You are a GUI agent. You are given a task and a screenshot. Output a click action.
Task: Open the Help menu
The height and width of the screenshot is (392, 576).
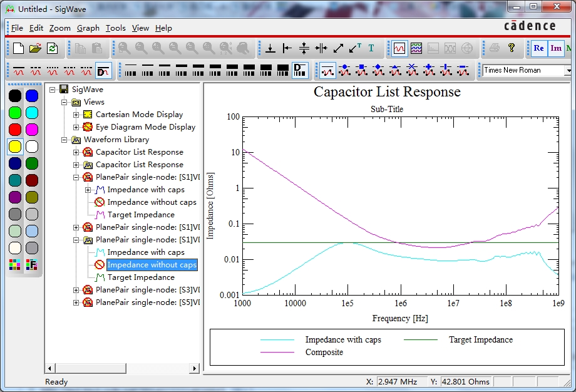163,28
